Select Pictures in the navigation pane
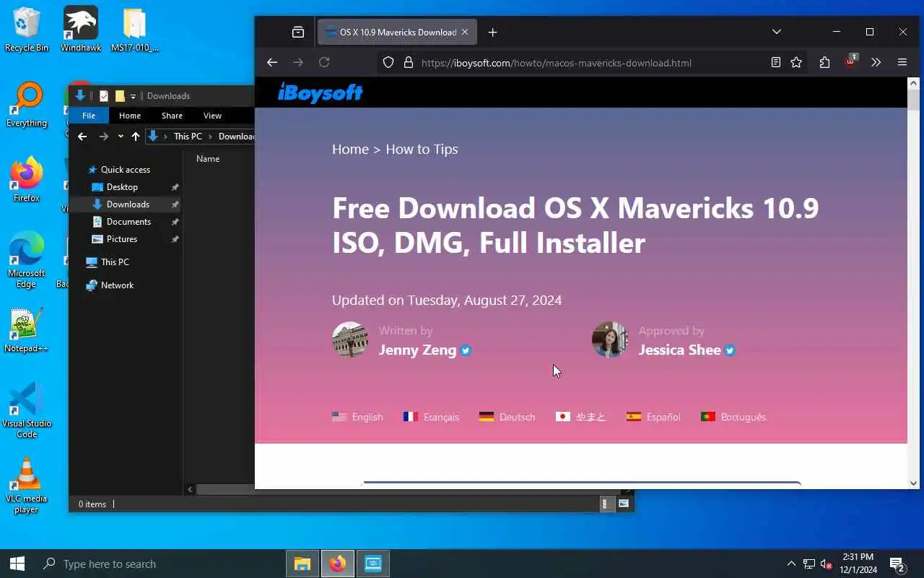The height and width of the screenshot is (578, 924). pyautogui.click(x=122, y=239)
